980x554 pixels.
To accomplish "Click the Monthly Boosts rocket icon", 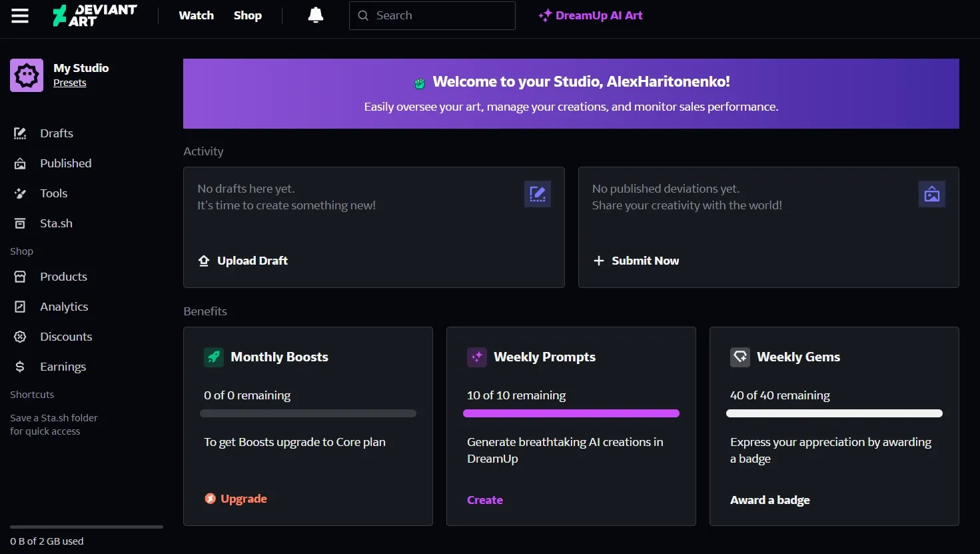I will [214, 357].
